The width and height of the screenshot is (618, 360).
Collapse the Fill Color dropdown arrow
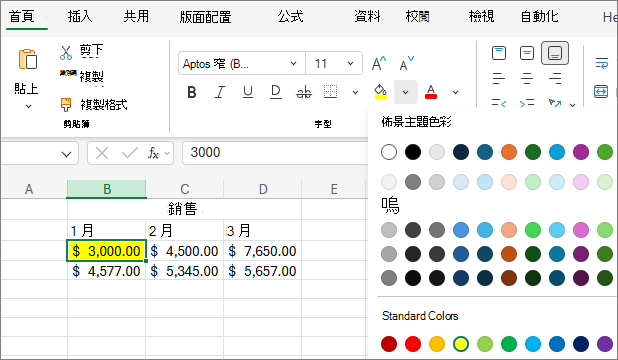tap(406, 92)
